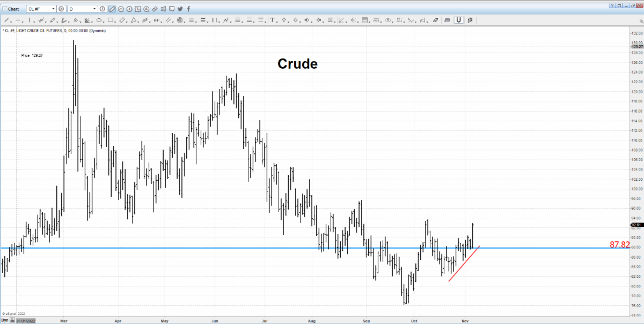The height and width of the screenshot is (324, 644).
Task: Select the trend line drawing tool
Action: tap(6, 20)
